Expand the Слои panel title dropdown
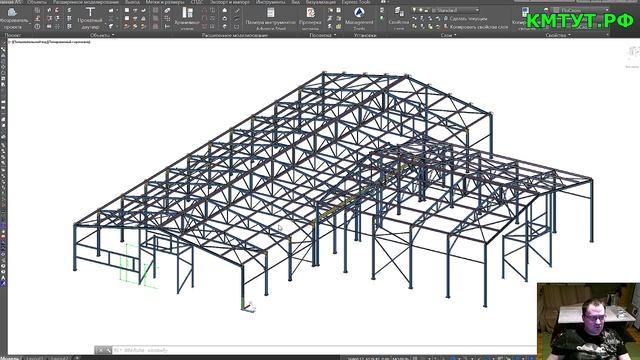This screenshot has width=640, height=360. [x=449, y=35]
